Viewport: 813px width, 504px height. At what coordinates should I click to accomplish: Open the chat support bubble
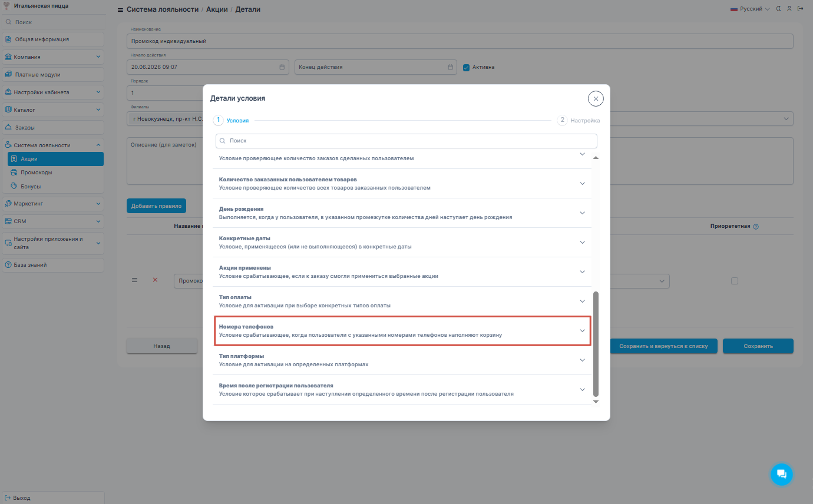782,474
